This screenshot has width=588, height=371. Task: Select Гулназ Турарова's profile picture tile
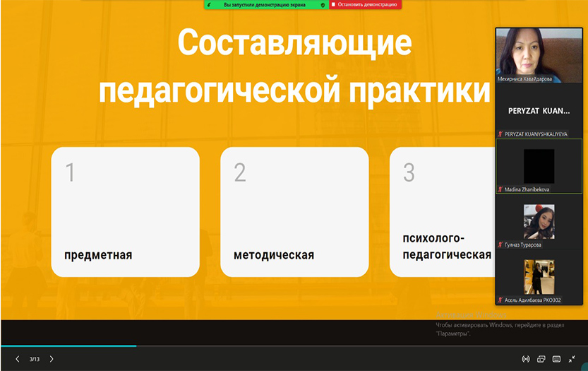point(539,221)
